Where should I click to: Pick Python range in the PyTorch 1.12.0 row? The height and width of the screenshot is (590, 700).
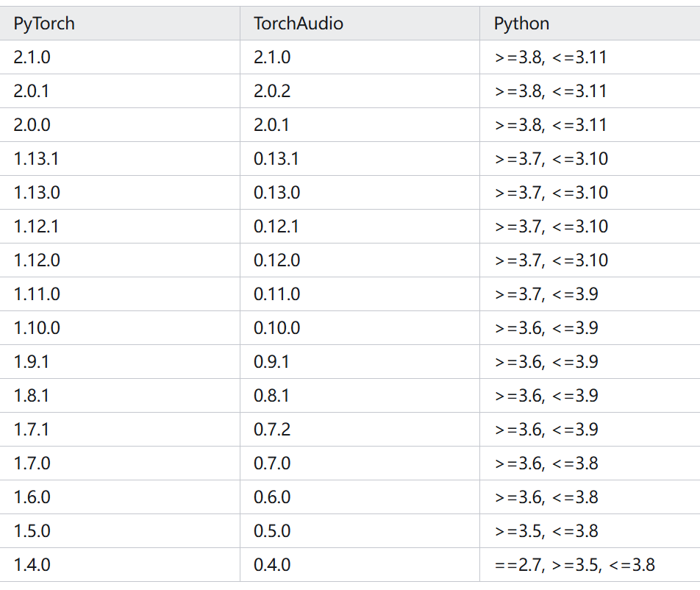tap(590, 260)
